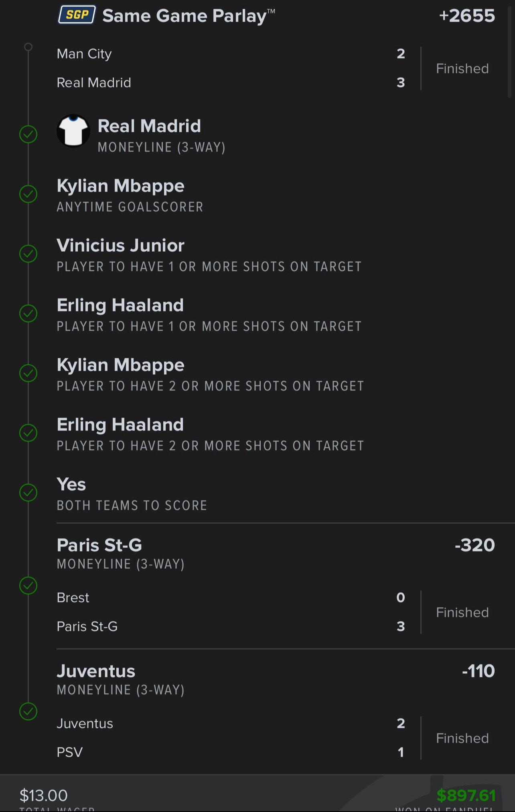Viewport: 515px width, 812px height.
Task: Click checkmark beside Vinicius Junior shots leg
Action: pos(28,254)
